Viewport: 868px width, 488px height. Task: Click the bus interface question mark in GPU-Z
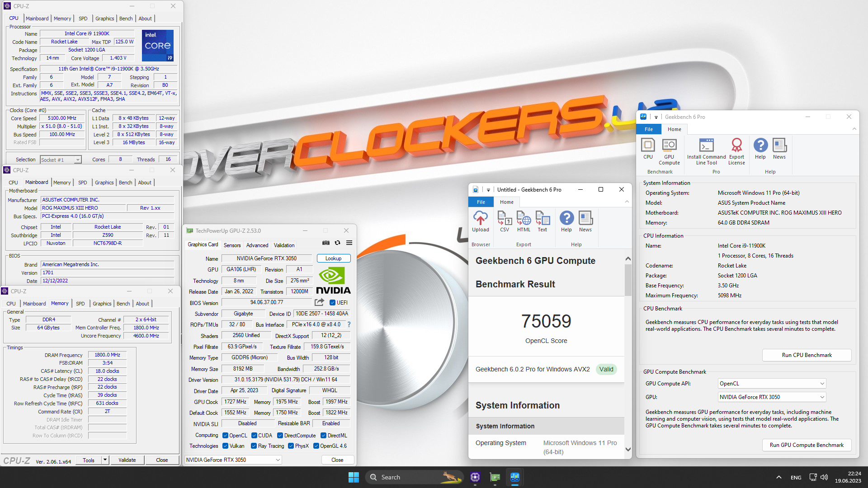[349, 324]
